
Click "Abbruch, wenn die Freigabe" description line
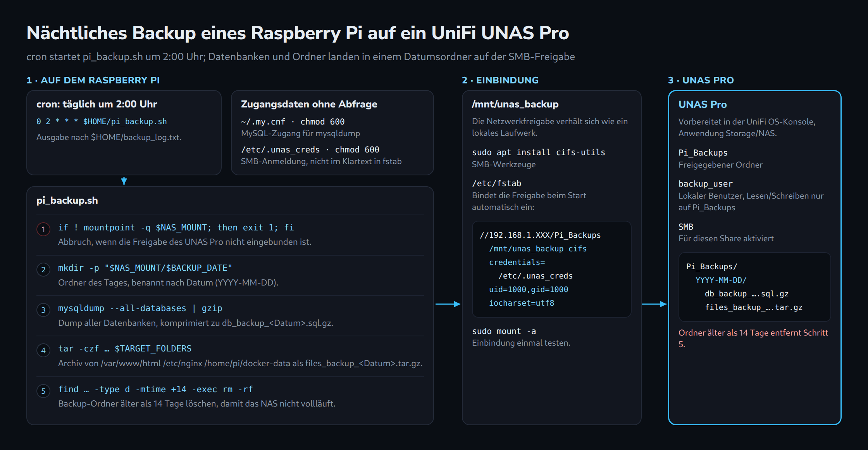point(185,242)
